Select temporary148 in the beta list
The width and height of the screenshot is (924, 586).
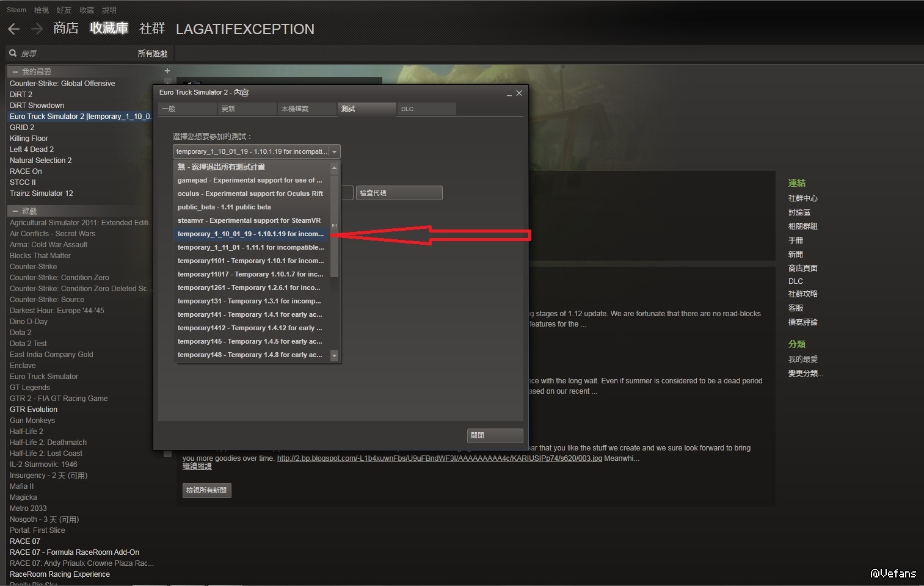point(252,355)
